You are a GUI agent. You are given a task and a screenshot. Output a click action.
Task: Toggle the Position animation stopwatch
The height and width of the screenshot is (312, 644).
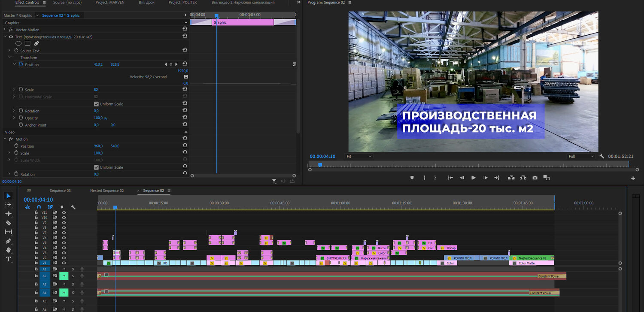pyautogui.click(x=21, y=64)
